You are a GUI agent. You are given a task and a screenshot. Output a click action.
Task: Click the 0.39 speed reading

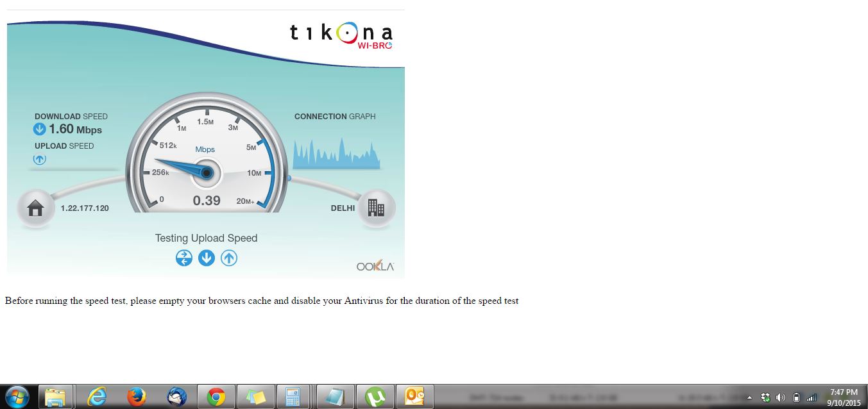coord(207,201)
